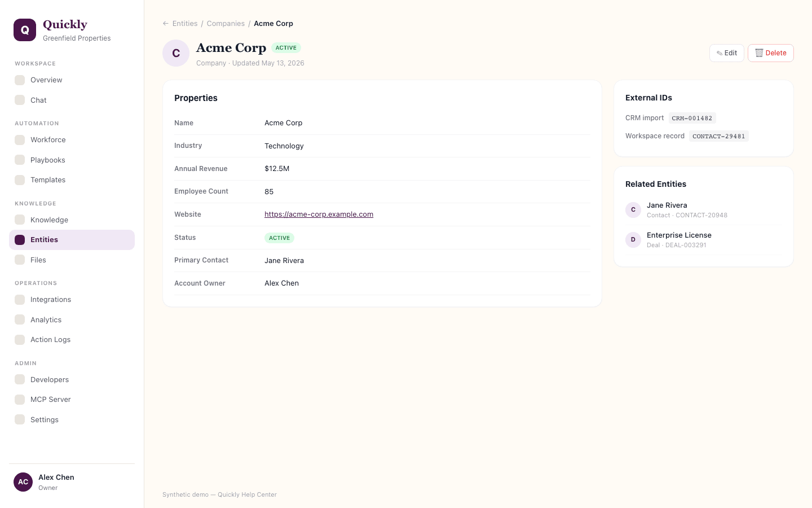812x508 pixels.
Task: Click the External IDs heading
Action: pyautogui.click(x=648, y=98)
